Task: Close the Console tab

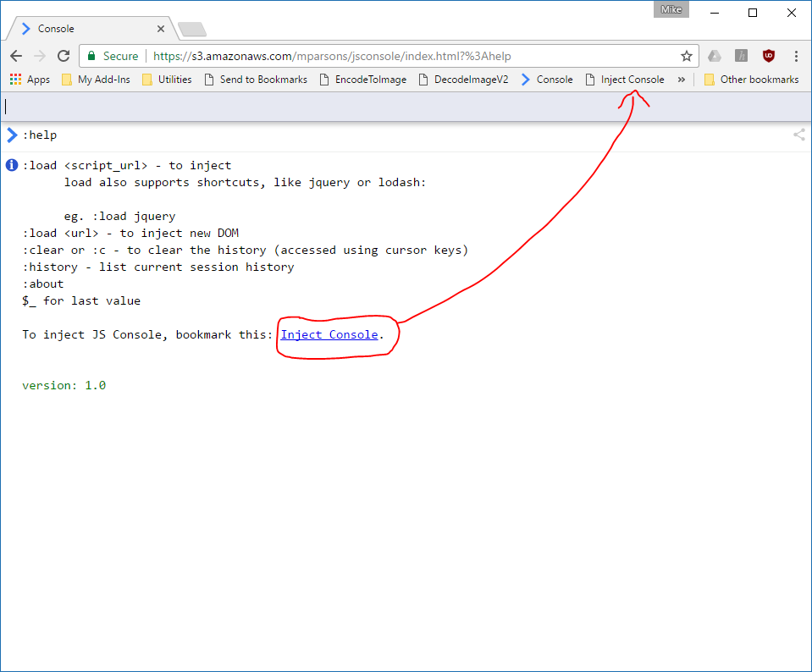Action: [x=161, y=29]
